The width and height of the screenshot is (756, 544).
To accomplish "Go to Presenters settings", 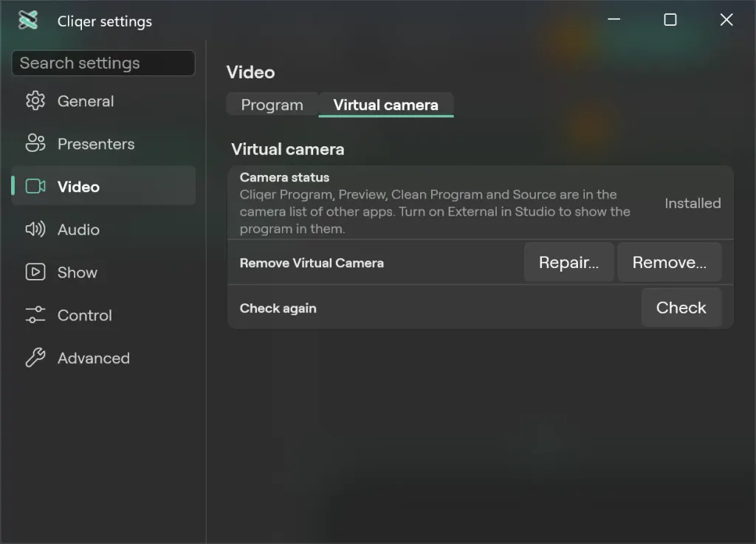I will (103, 144).
